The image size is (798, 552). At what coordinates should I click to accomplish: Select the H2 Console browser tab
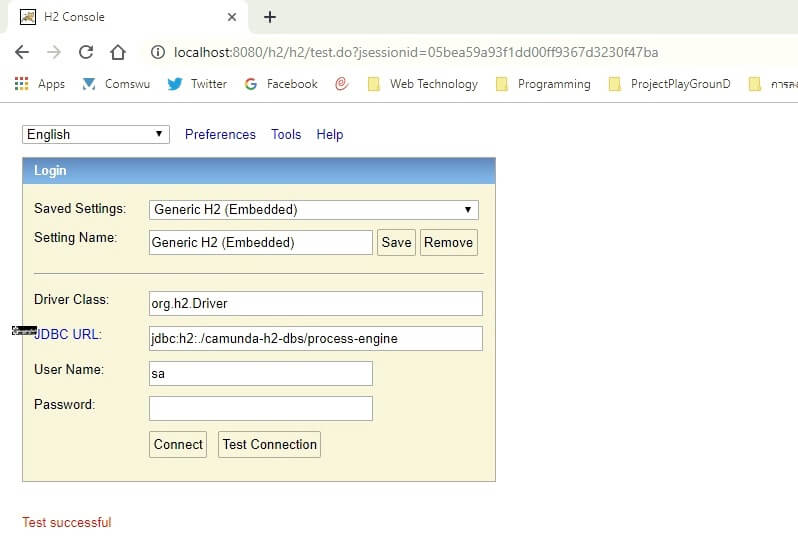pos(127,17)
